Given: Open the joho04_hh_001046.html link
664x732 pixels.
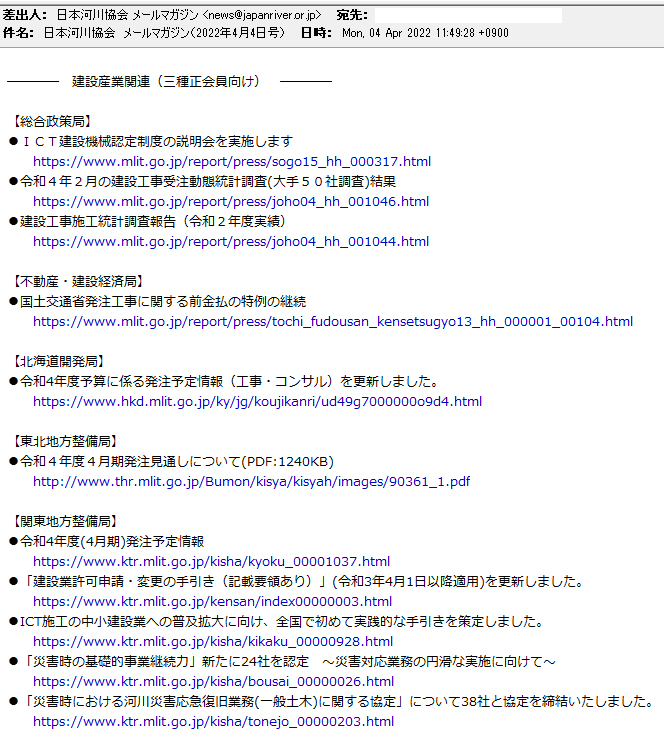Looking at the screenshot, I should tap(231, 202).
